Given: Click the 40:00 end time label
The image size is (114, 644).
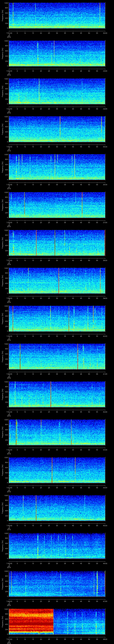Looking at the screenshot, I should 105,336.
